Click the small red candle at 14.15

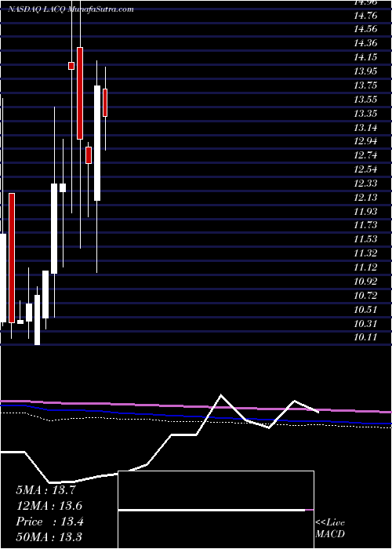[x=71, y=66]
